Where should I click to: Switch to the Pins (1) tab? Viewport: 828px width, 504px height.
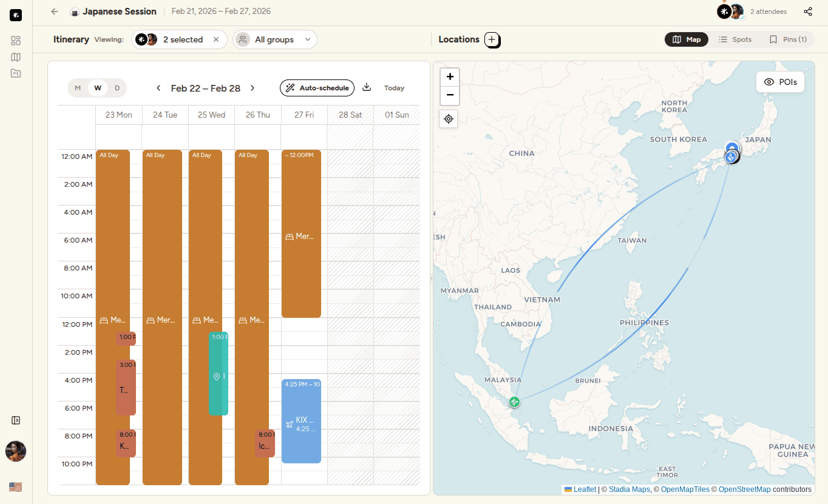point(788,39)
